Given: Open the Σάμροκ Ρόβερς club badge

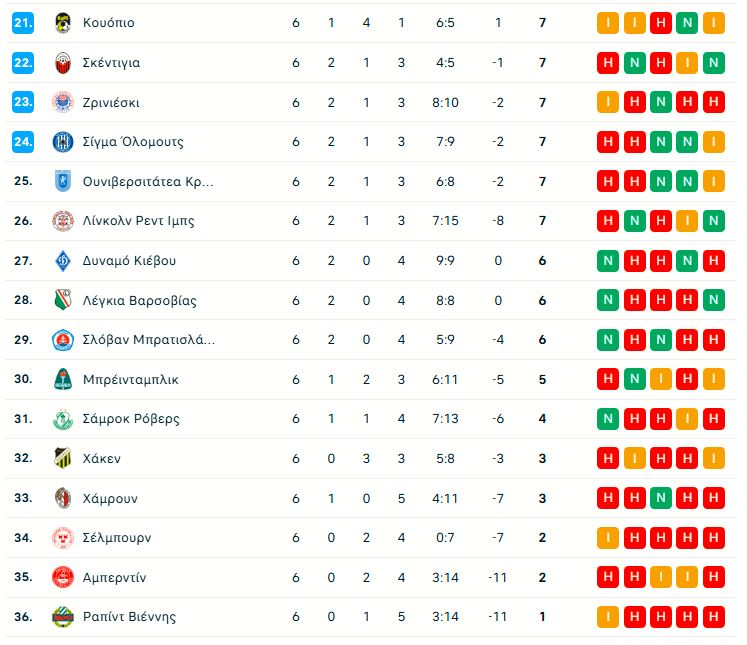Looking at the screenshot, I should (x=63, y=419).
